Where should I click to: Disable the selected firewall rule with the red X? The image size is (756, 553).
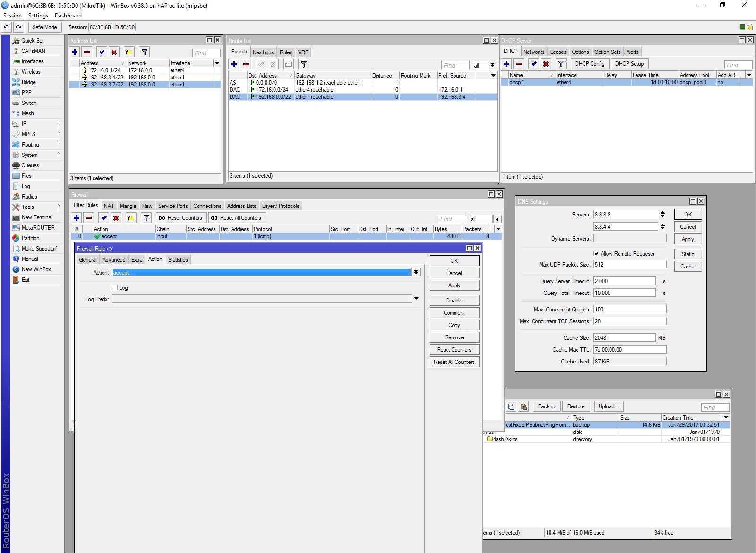click(x=116, y=218)
